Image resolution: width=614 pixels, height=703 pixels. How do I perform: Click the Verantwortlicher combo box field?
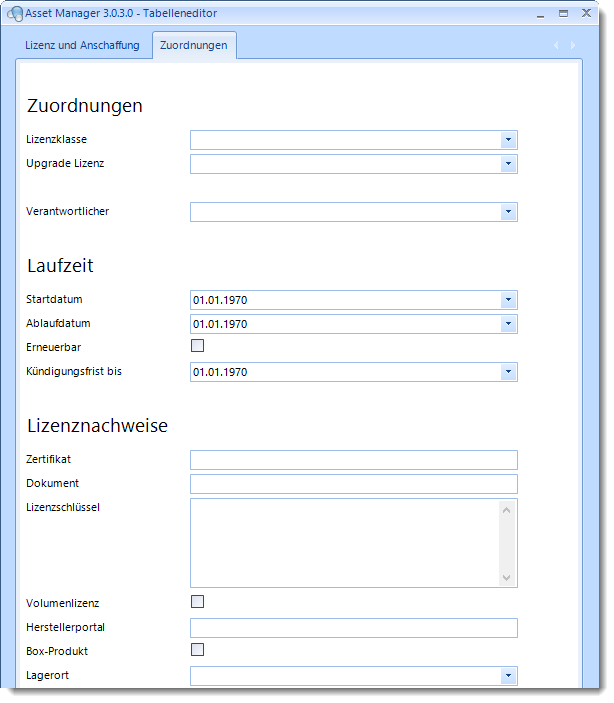pos(354,212)
